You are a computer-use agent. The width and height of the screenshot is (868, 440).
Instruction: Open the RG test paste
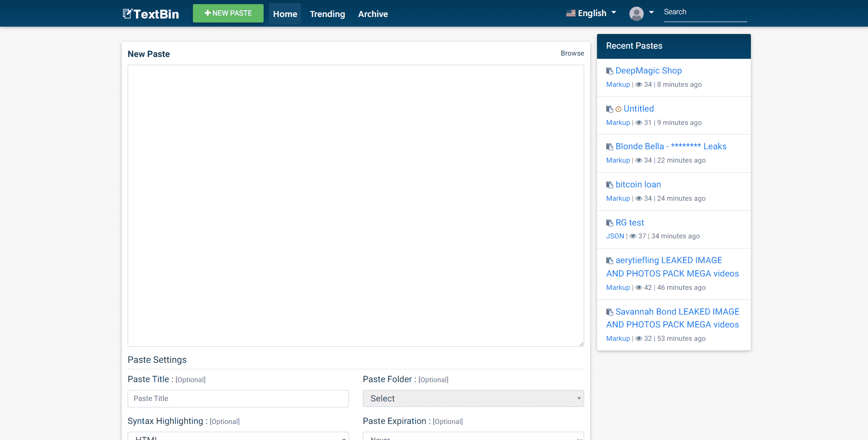pyautogui.click(x=630, y=223)
